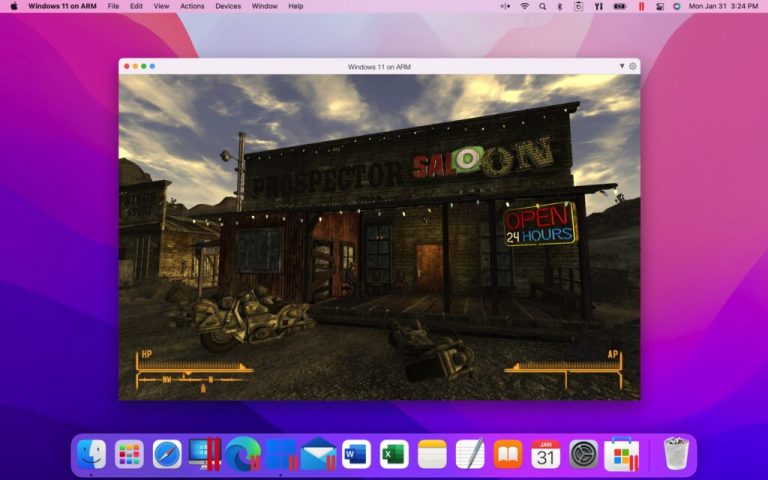This screenshot has width=768, height=480.
Task: Open Microsoft Excel in the dock
Action: [x=394, y=454]
